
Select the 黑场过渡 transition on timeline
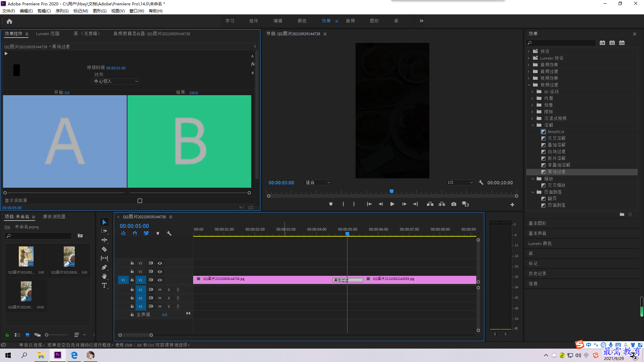(x=348, y=280)
